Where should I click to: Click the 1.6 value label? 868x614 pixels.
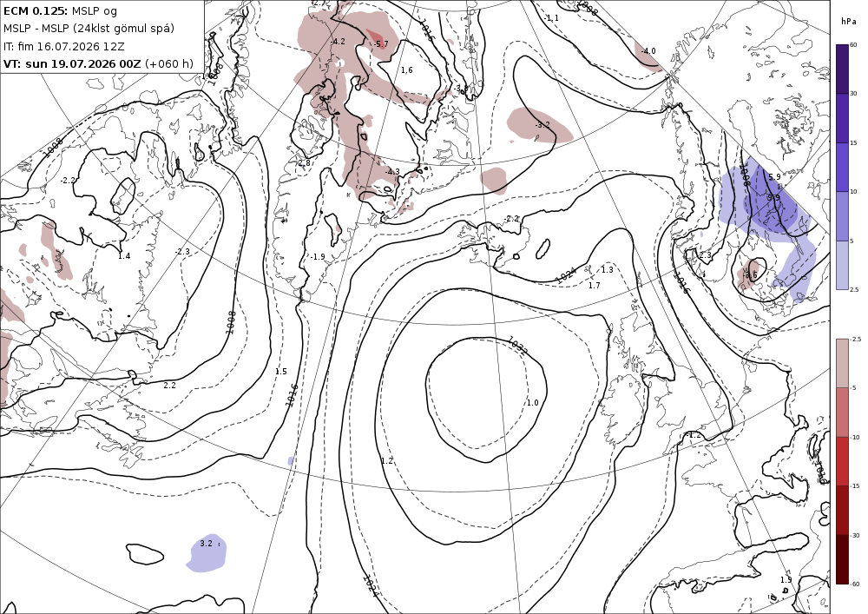coord(407,69)
